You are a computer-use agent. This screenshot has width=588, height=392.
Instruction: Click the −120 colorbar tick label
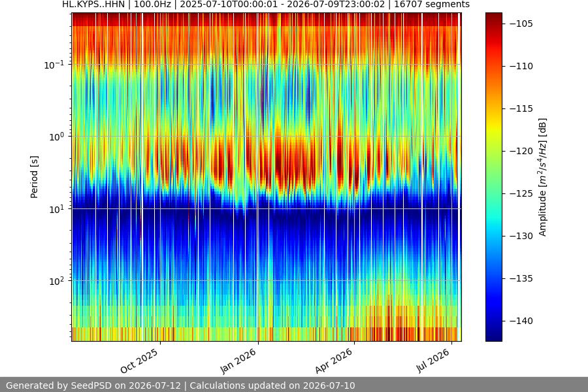(x=521, y=151)
